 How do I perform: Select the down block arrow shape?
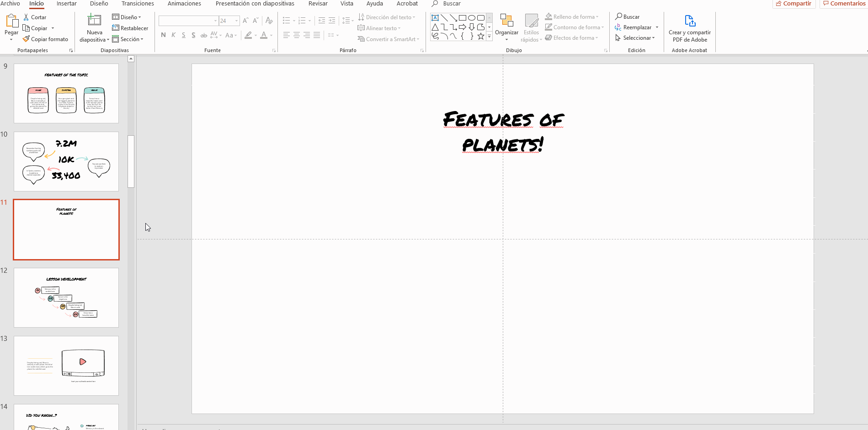coord(472,27)
